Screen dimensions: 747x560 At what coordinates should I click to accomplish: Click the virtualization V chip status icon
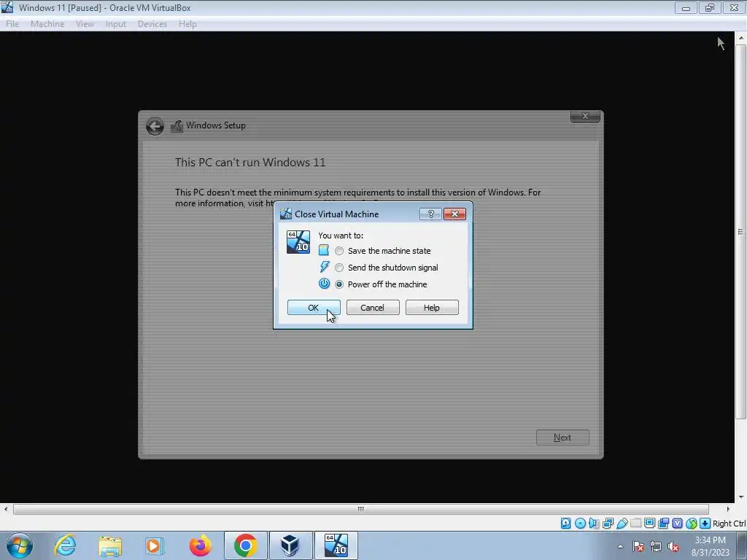pos(677,524)
